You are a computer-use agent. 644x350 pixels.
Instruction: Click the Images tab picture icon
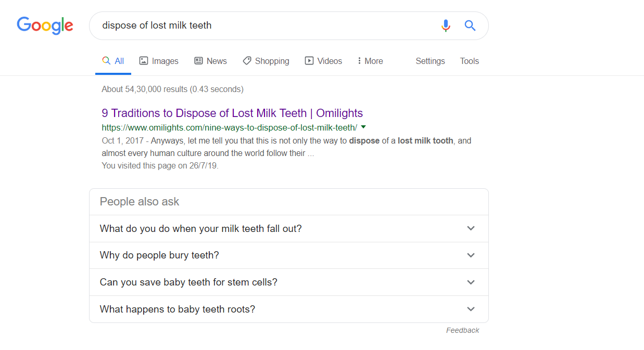point(144,61)
